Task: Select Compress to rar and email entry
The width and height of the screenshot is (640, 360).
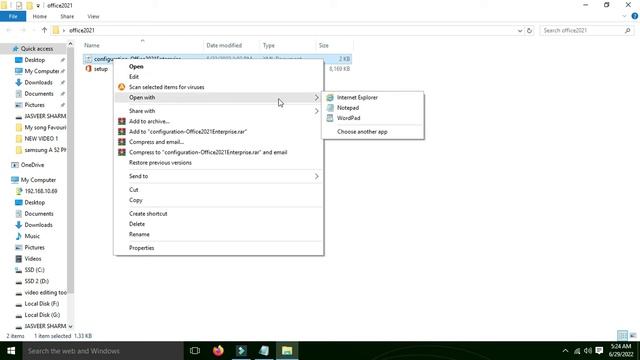Action: tap(208, 152)
